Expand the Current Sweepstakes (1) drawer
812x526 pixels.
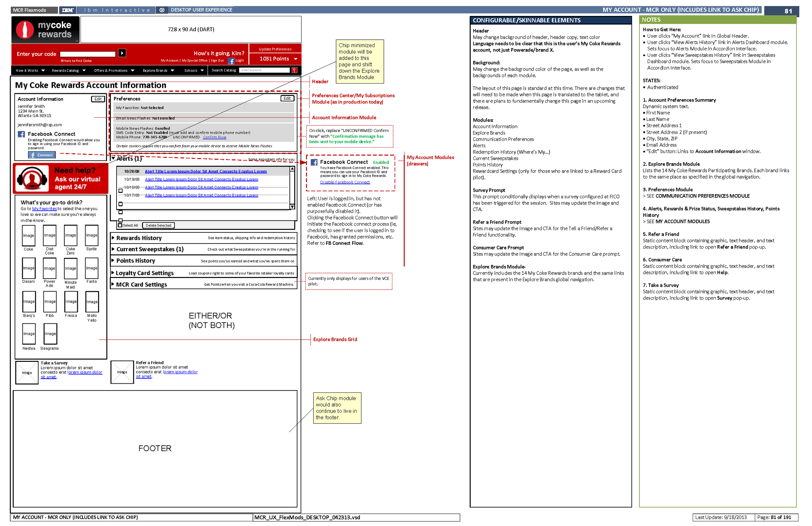113,249
